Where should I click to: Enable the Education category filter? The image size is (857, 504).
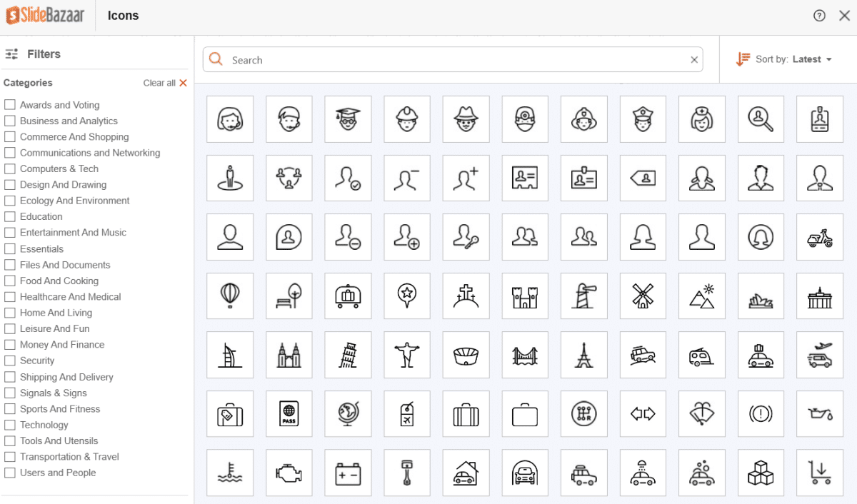(x=10, y=216)
